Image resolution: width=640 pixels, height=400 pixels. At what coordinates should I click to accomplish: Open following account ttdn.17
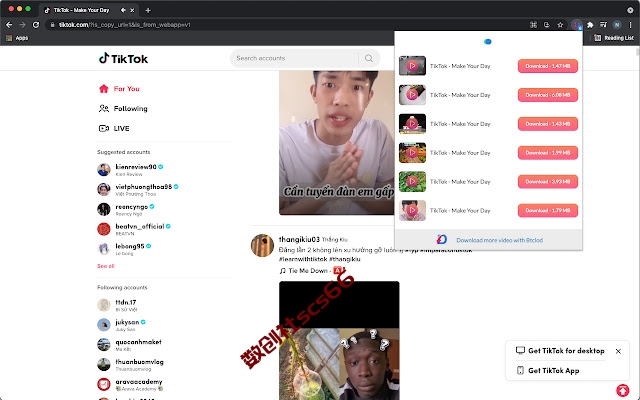[117, 305]
